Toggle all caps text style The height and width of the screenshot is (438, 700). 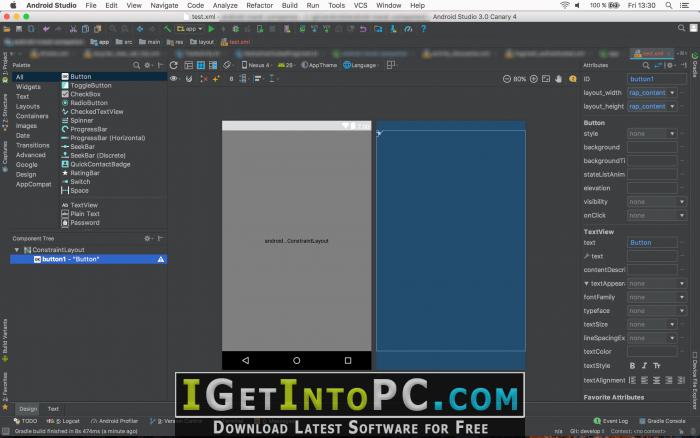657,366
